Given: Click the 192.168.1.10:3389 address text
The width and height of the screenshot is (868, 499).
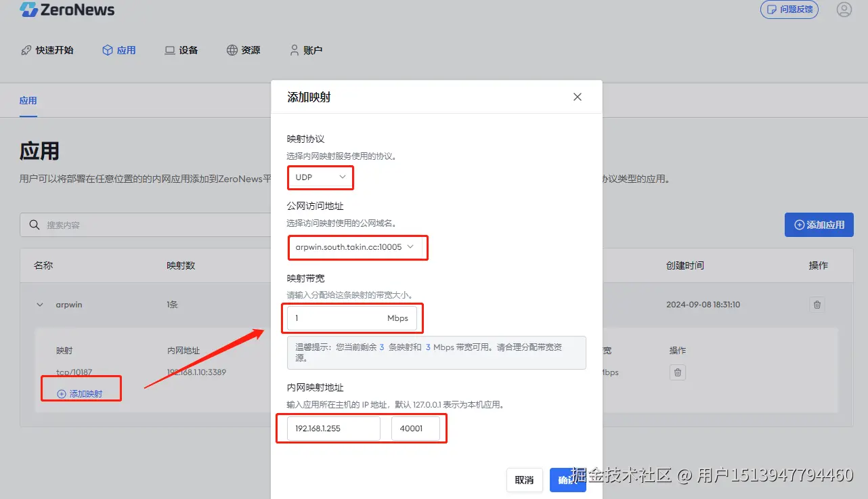Looking at the screenshot, I should pos(196,372).
